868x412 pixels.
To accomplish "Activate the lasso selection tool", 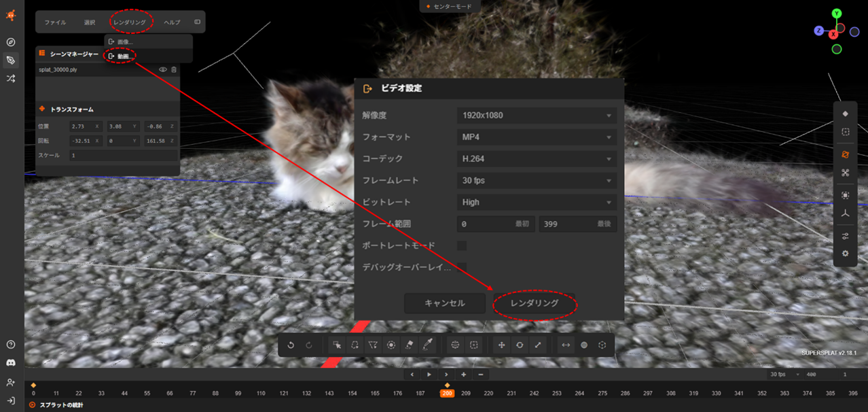I will tap(355, 345).
